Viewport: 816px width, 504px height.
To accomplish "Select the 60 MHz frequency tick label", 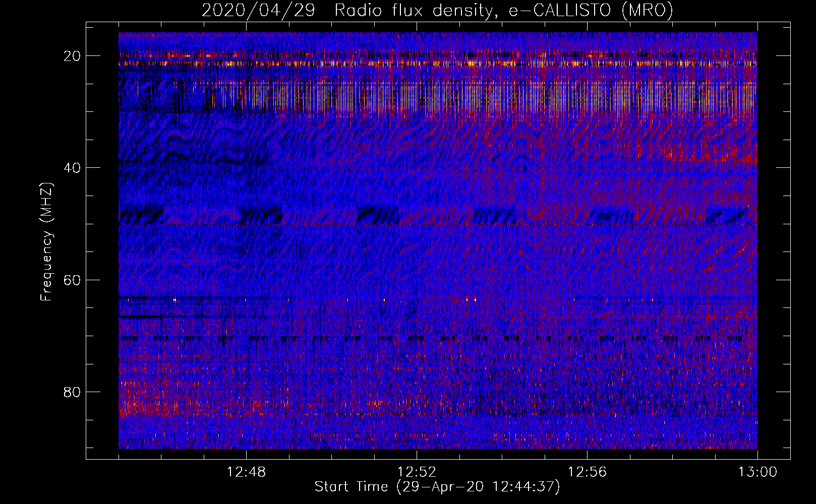I will [x=73, y=280].
